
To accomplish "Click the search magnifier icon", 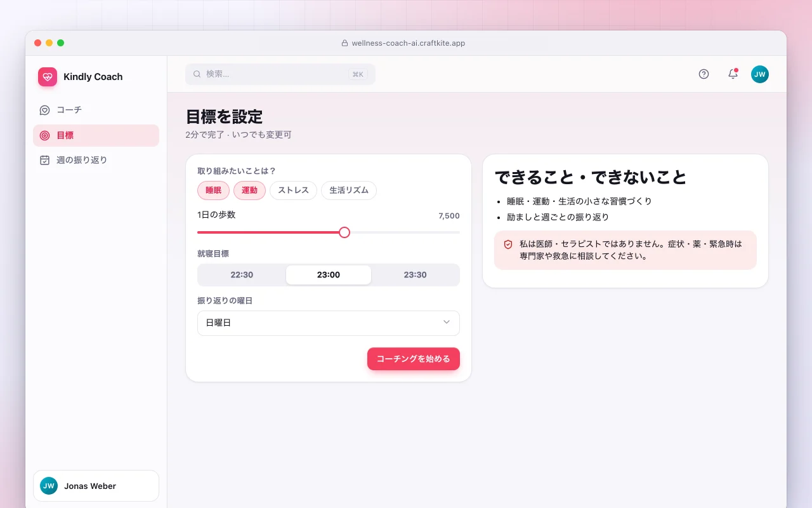I will point(197,74).
